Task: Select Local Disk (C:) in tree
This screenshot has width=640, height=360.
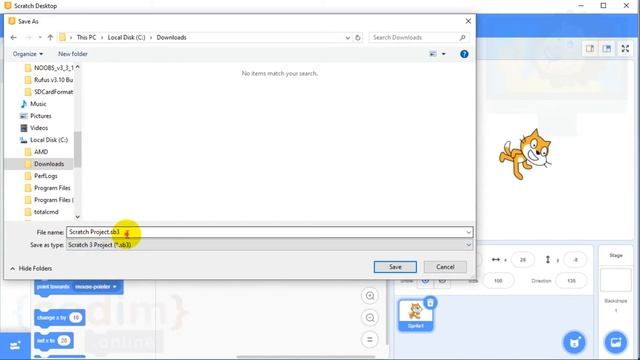Action: click(x=44, y=140)
